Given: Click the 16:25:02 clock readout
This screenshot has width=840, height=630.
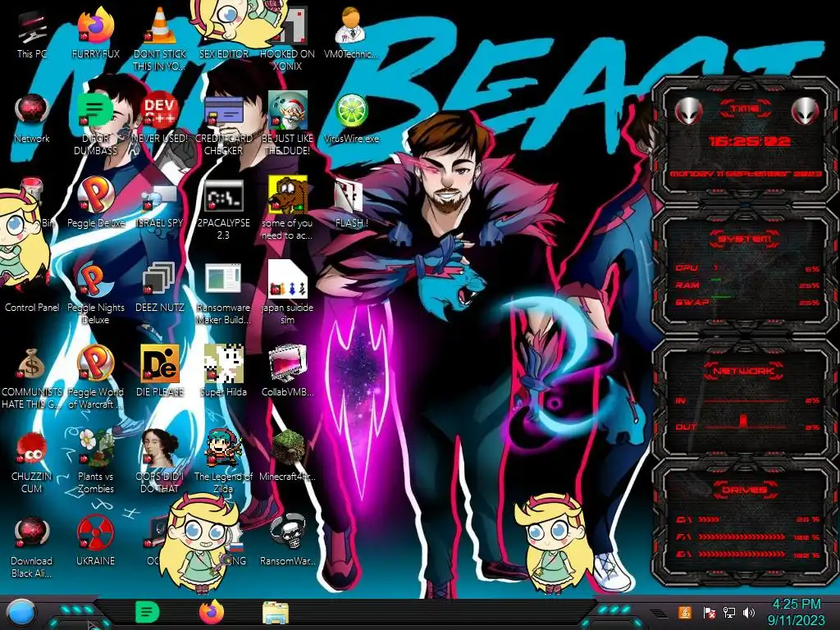Looking at the screenshot, I should (750, 141).
